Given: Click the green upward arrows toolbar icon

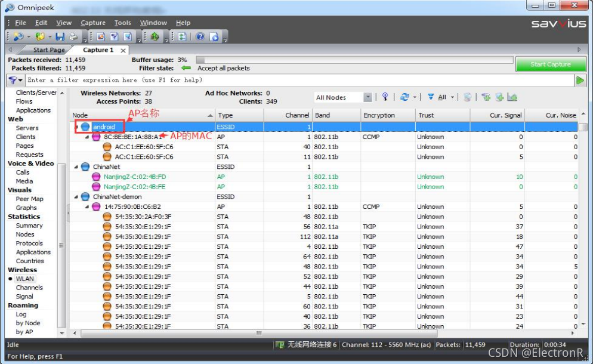Looking at the screenshot, I should point(155,37).
